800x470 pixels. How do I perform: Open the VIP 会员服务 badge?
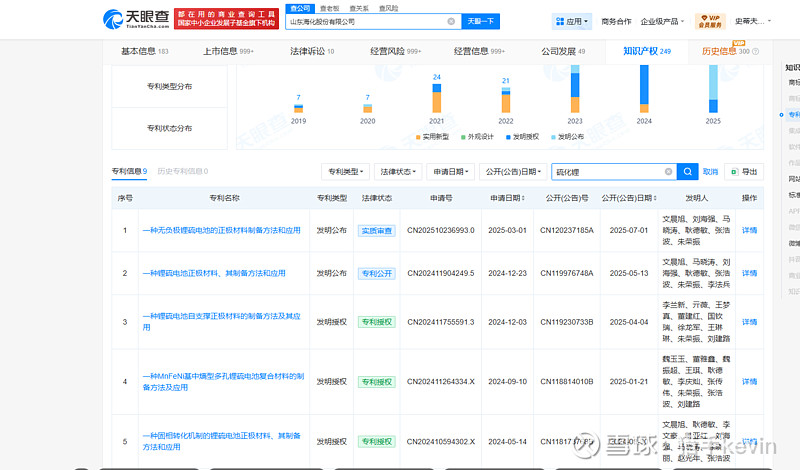pos(708,21)
